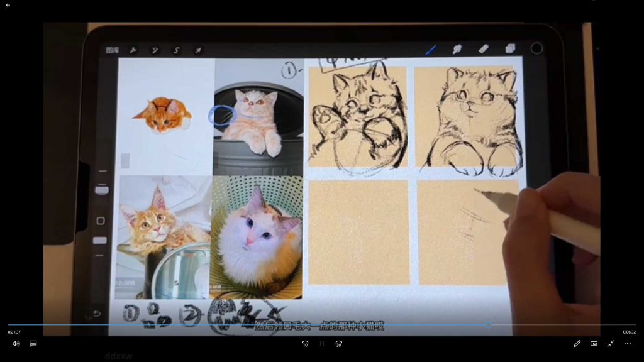Click the brush size slider handle

101,190
